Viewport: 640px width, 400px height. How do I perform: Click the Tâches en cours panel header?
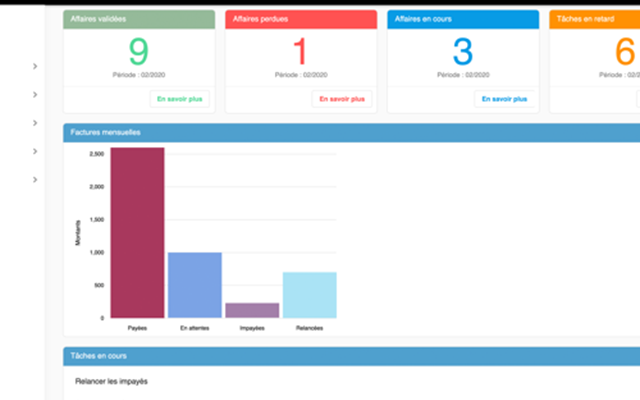(x=351, y=356)
